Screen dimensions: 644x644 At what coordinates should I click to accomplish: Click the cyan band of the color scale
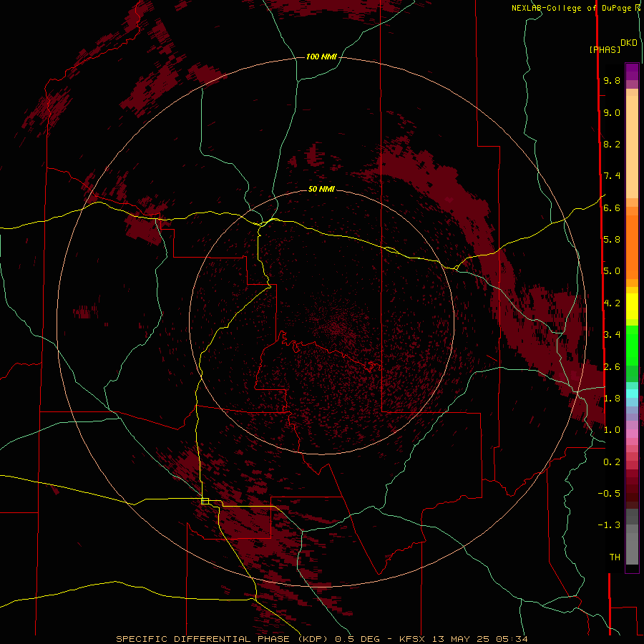(632, 394)
